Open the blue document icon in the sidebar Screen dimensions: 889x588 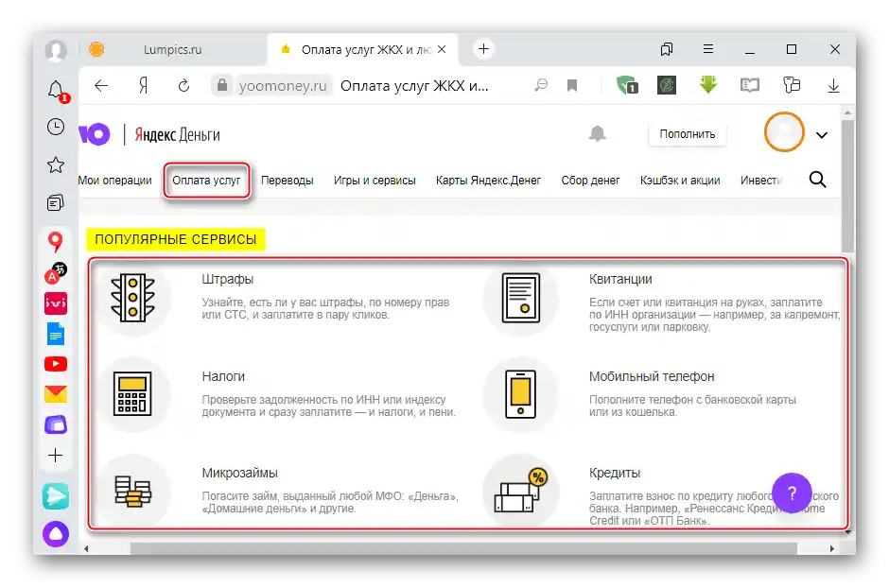(56, 334)
